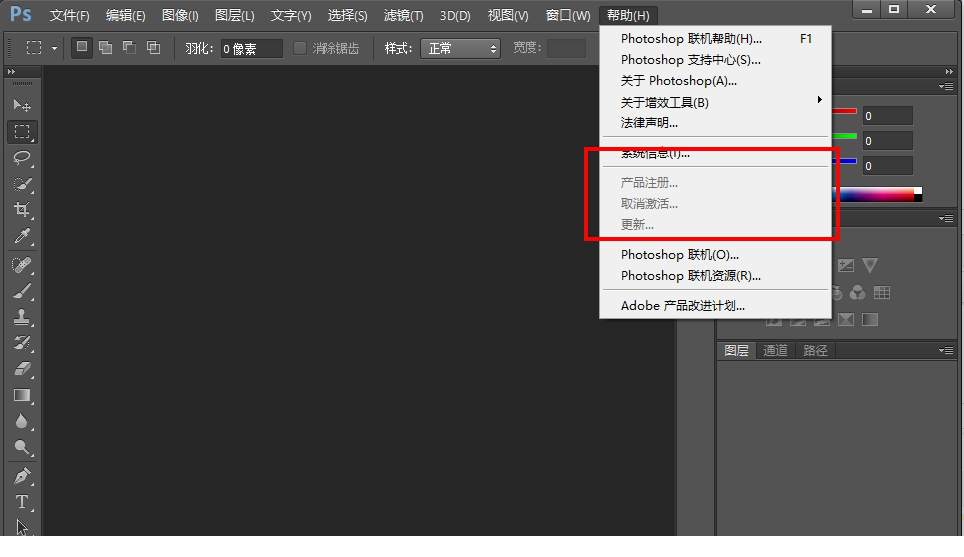
Task: Click the Channel Mixer adjustment icon
Action: pos(858,293)
